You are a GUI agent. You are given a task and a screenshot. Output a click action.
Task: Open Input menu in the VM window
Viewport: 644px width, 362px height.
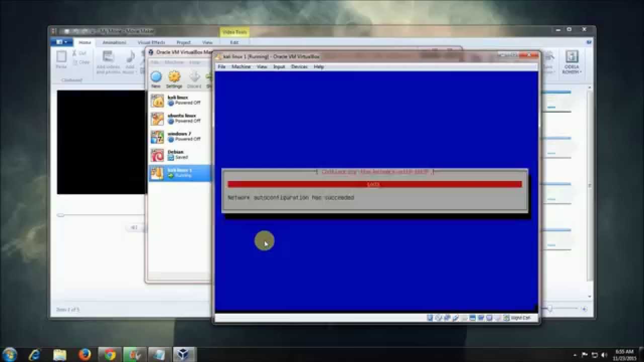coord(279,66)
